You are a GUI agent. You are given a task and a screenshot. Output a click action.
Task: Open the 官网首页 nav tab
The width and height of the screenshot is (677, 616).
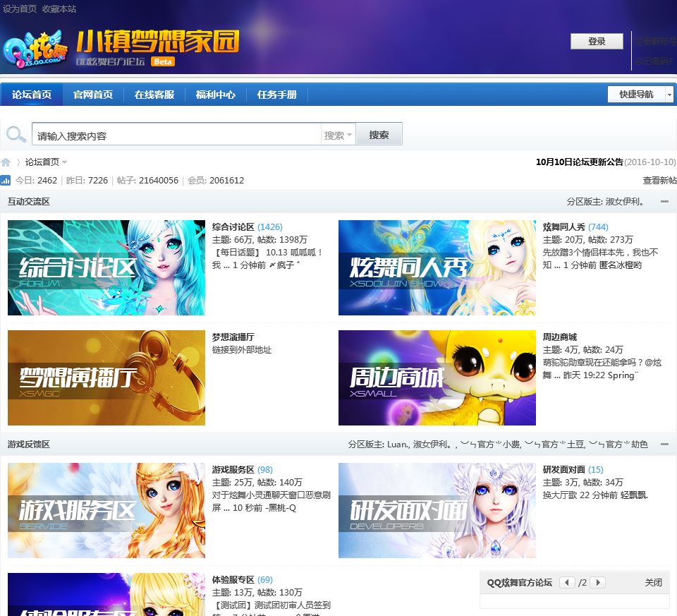93,95
